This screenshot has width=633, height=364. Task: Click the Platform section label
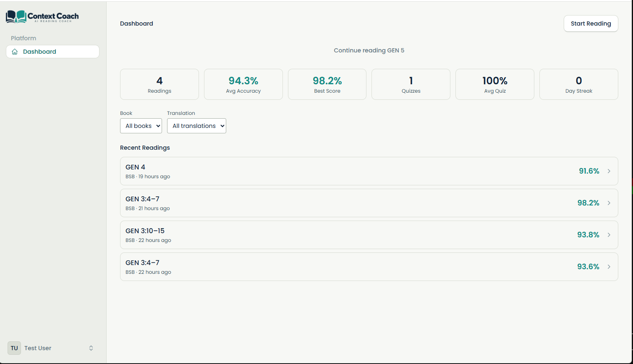point(24,38)
